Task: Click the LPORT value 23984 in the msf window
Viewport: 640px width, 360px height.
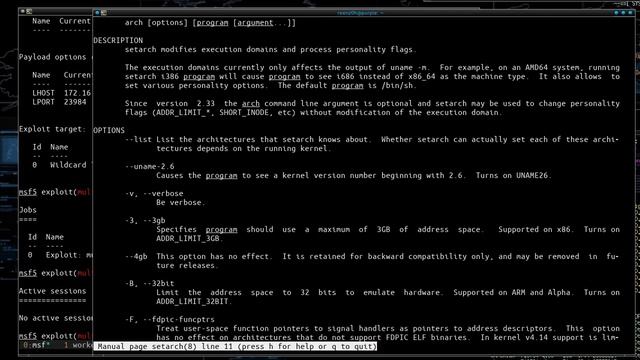Action: point(75,102)
